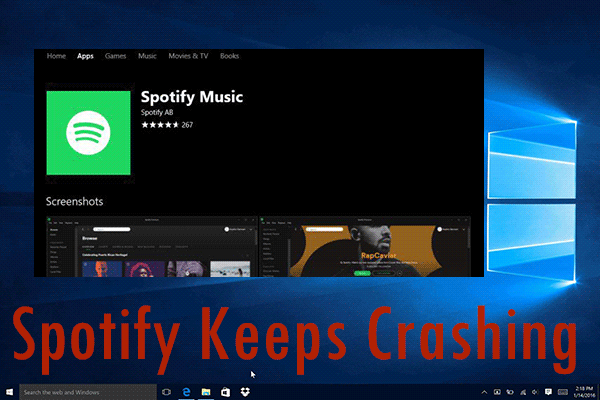Screen dimensions: 600x400
Task: Open the Action Center notifications icon
Action: (548, 392)
